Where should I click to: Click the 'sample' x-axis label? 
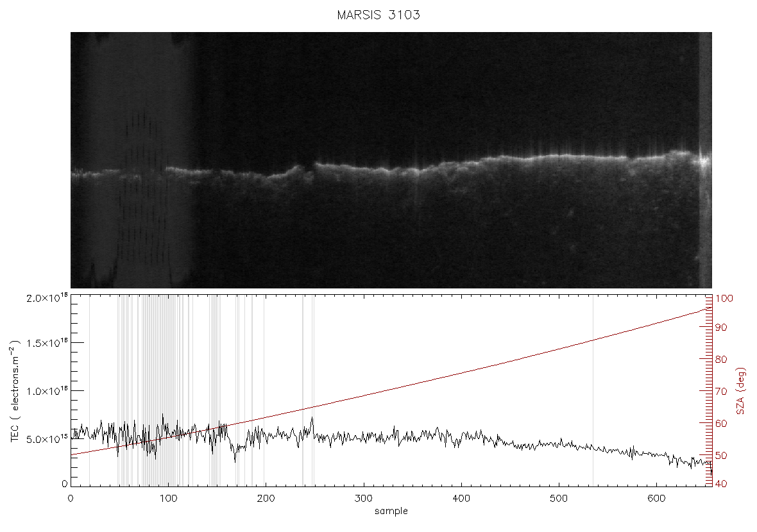[x=391, y=511]
